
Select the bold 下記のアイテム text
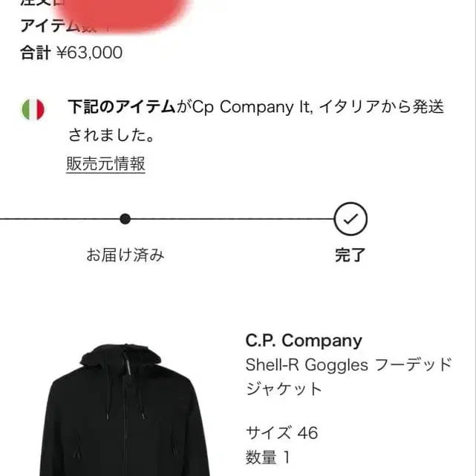(x=122, y=107)
